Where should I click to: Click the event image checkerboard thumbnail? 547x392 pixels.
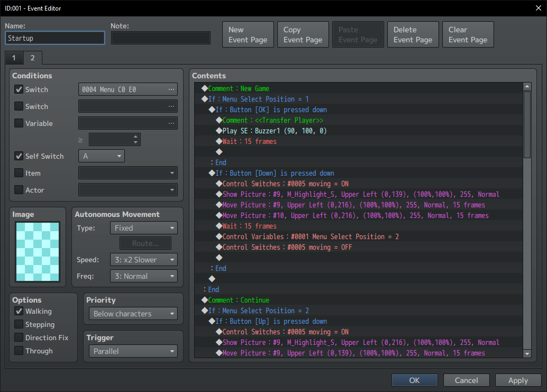point(38,251)
